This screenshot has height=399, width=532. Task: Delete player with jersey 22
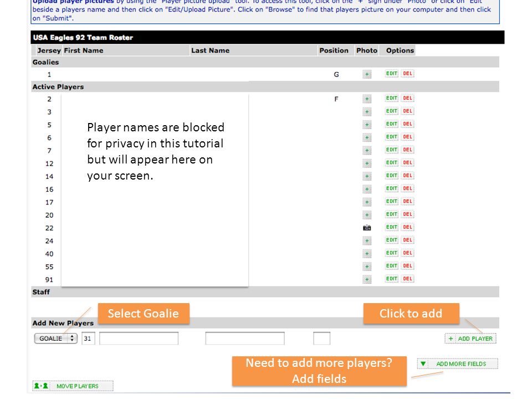pos(407,227)
